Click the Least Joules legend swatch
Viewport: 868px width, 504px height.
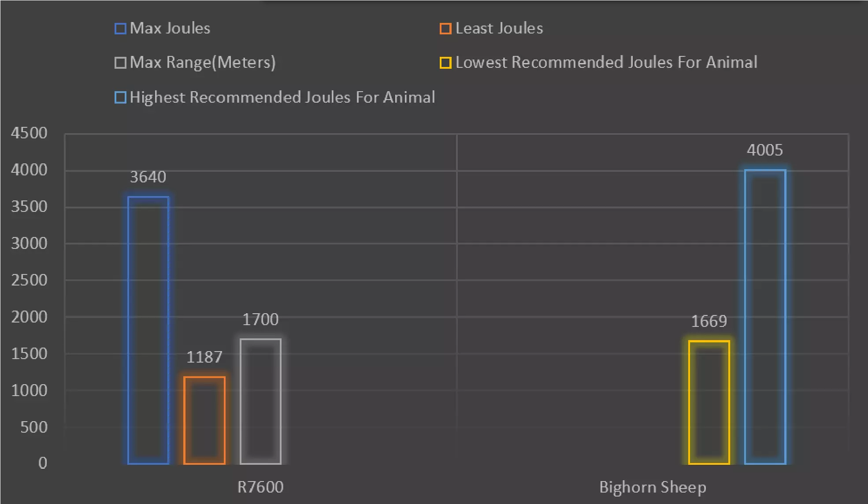445,29
